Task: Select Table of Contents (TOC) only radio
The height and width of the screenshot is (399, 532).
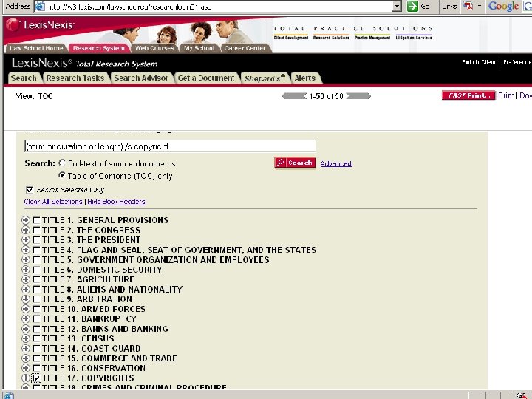Action: [x=62, y=175]
